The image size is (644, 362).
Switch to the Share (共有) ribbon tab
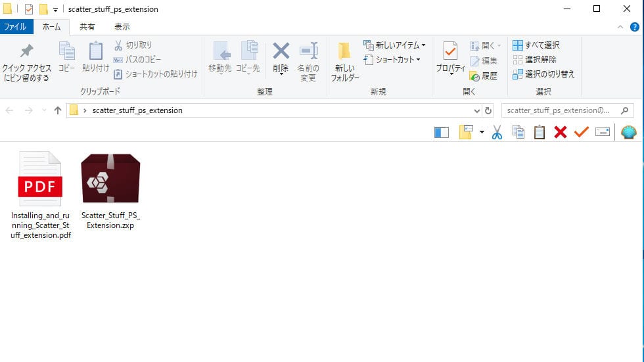(87, 27)
